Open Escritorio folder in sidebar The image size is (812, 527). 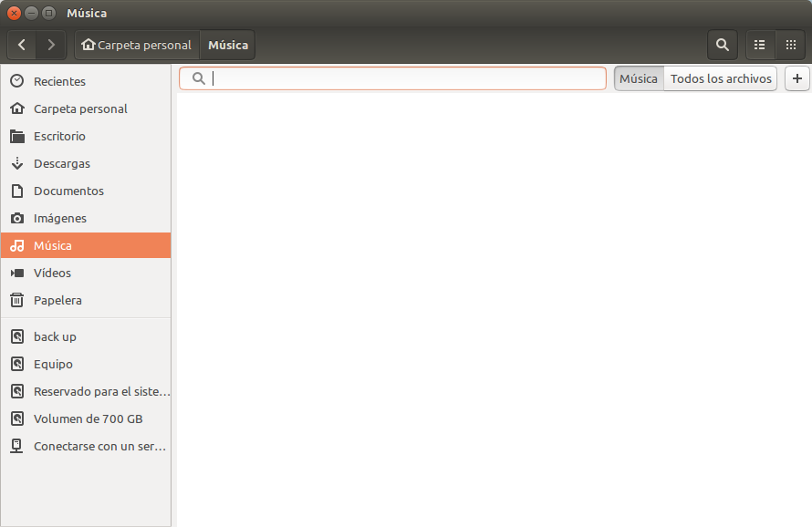point(59,136)
